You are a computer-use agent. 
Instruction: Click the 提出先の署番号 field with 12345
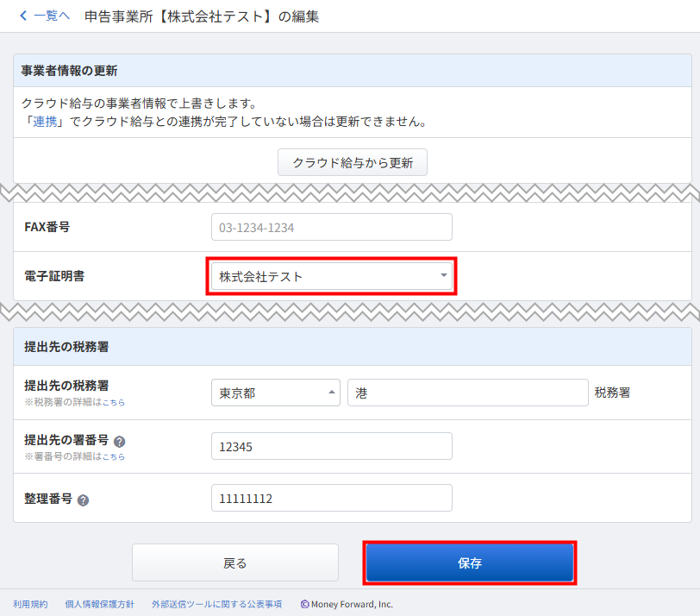332,446
